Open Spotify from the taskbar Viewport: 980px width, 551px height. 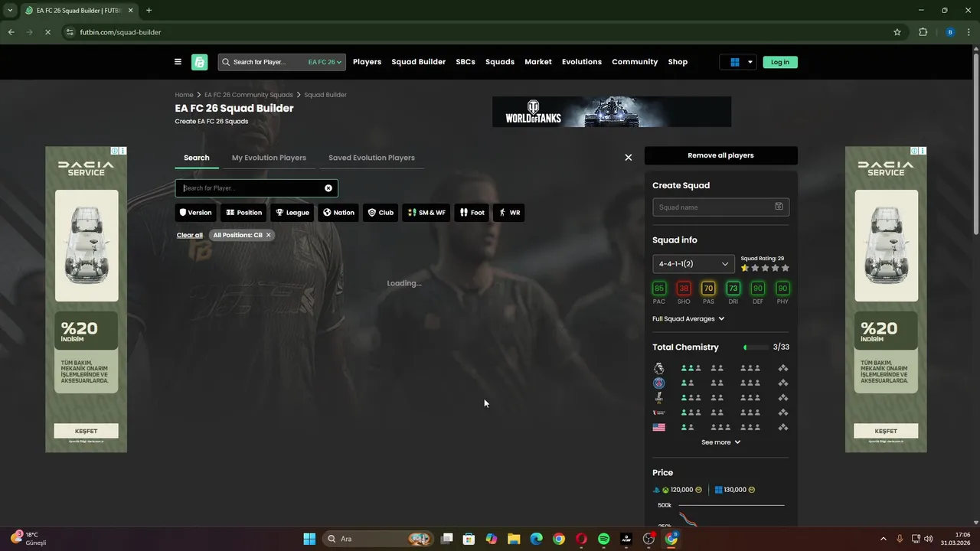[603, 539]
